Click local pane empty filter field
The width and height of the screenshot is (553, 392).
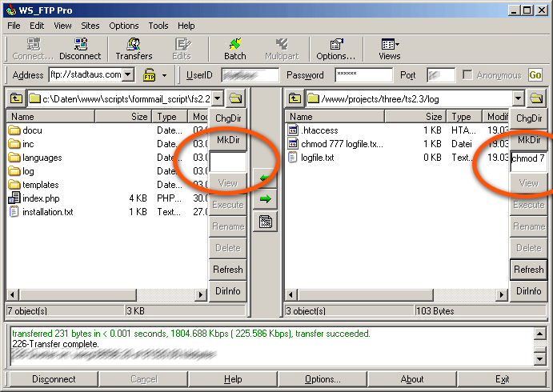point(228,162)
